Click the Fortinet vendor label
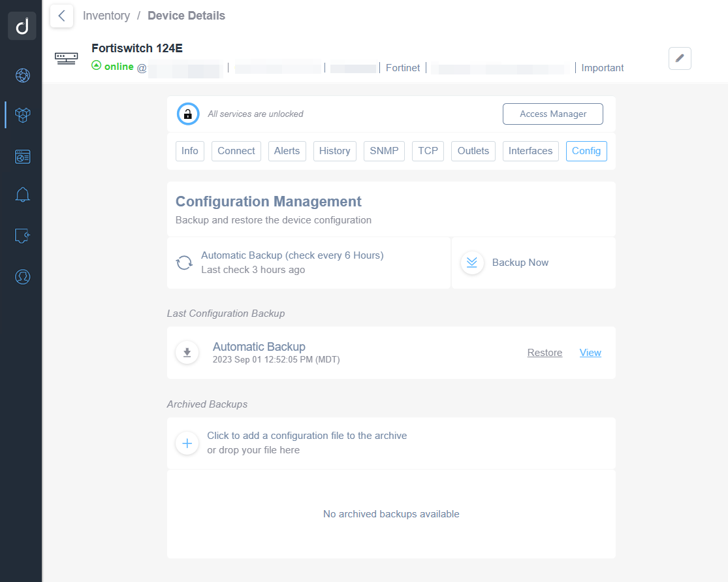Screen dimensions: 728x582 pos(403,68)
